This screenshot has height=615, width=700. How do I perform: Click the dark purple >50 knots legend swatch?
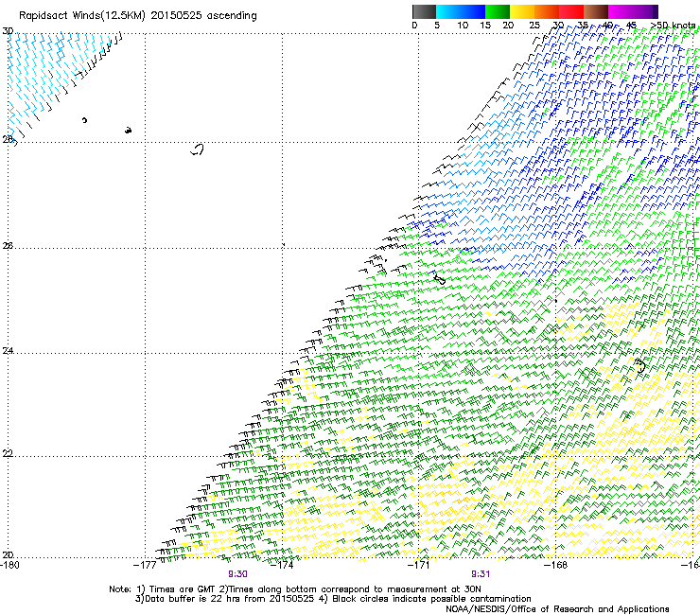(x=656, y=11)
